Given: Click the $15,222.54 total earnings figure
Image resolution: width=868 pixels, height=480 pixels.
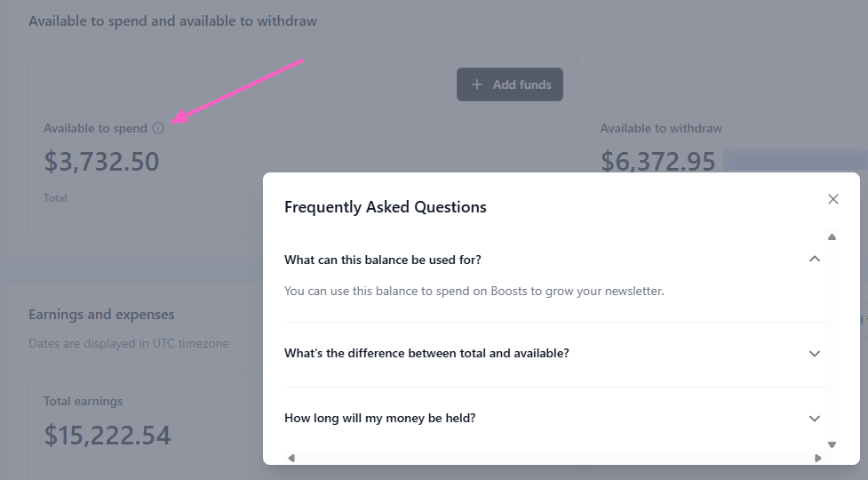Looking at the screenshot, I should (108, 435).
